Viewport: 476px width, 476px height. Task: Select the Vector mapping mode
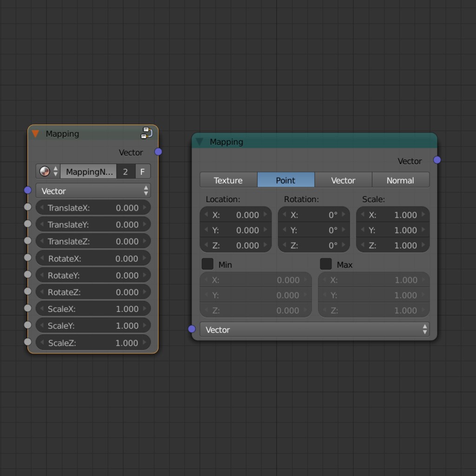pyautogui.click(x=343, y=180)
